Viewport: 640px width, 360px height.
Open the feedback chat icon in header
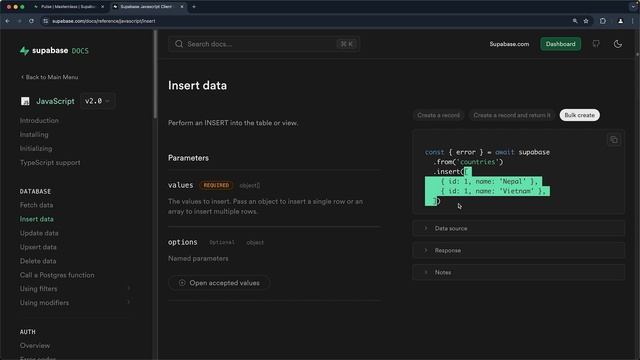coord(596,44)
